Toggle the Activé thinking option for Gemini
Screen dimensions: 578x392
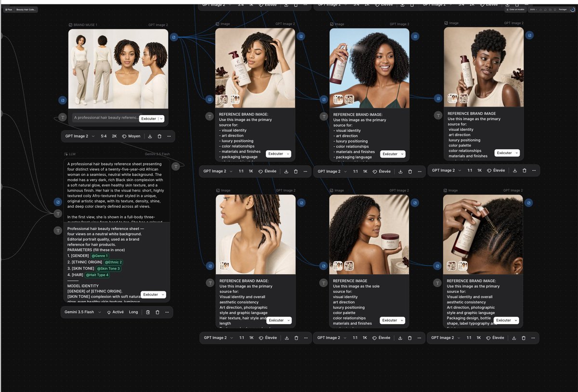[115, 312]
